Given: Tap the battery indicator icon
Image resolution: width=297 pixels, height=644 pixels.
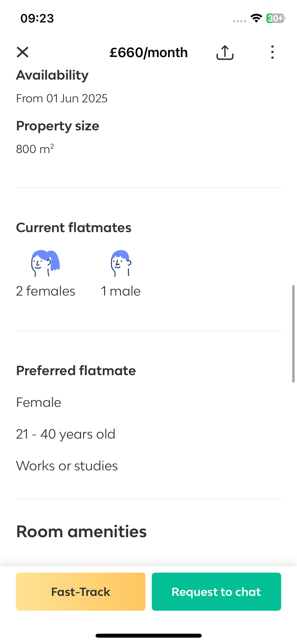Looking at the screenshot, I should (x=276, y=18).
